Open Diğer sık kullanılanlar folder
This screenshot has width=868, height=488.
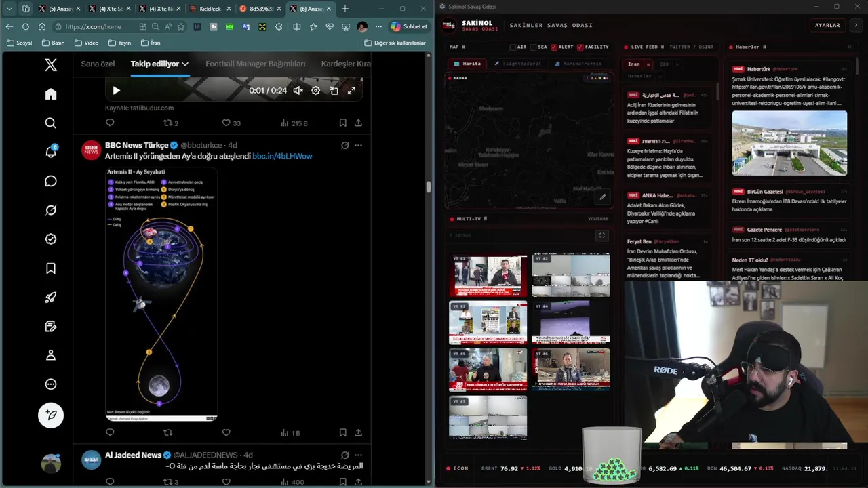coord(395,43)
